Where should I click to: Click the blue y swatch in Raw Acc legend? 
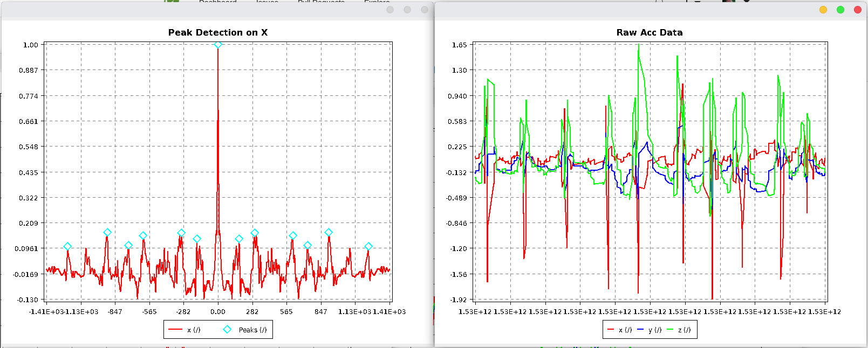pos(640,330)
